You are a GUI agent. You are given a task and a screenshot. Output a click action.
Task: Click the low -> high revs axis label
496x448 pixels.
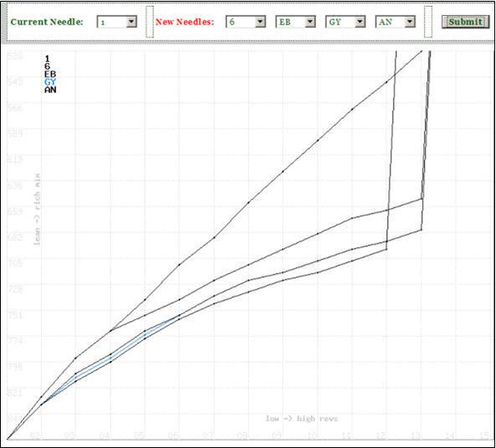click(x=302, y=419)
